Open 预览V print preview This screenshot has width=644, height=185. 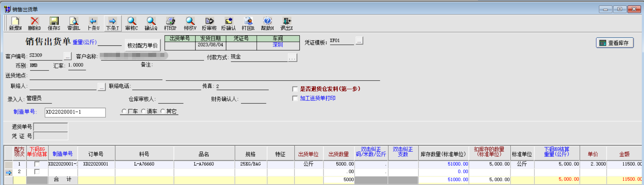tap(190, 24)
